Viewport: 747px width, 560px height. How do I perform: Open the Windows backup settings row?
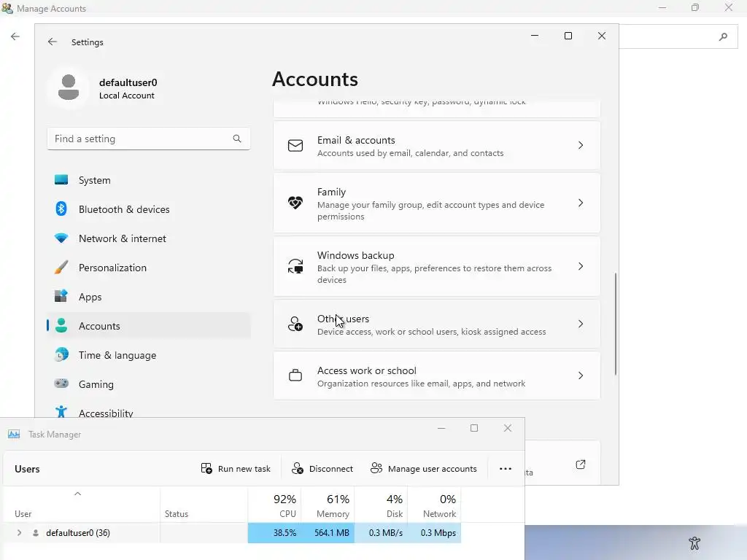click(x=437, y=266)
